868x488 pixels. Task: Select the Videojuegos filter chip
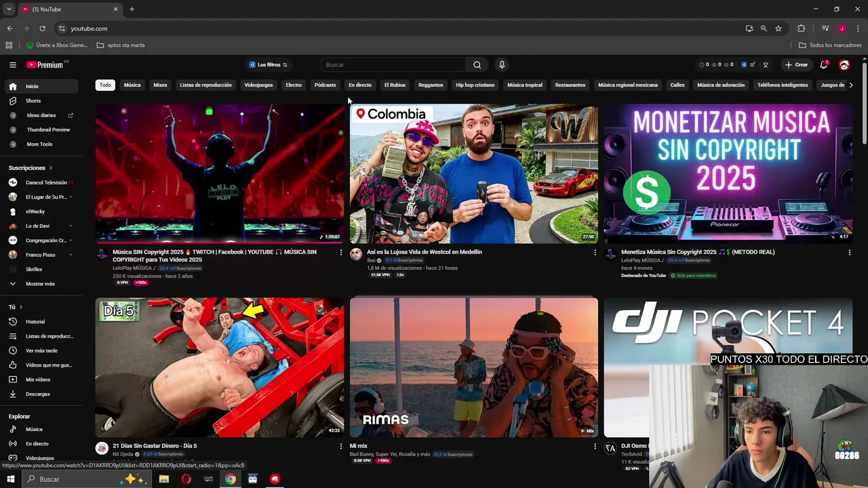[x=258, y=85]
